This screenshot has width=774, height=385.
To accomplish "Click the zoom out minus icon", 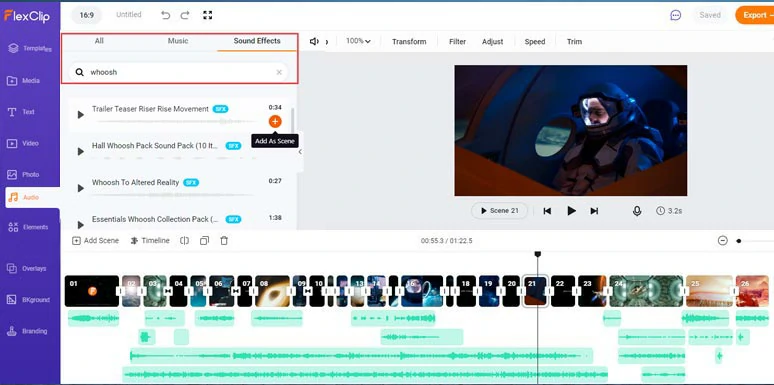I will (x=723, y=241).
